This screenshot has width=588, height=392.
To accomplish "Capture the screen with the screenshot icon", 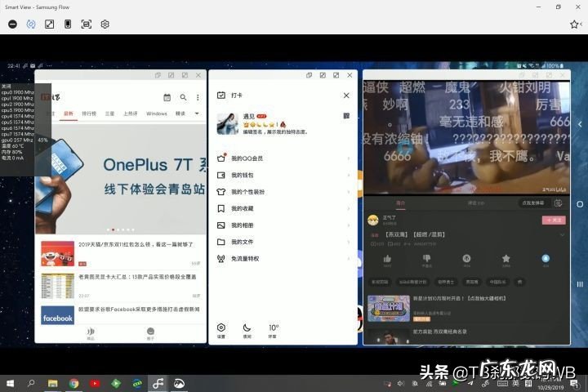I will pyautogui.click(x=87, y=24).
